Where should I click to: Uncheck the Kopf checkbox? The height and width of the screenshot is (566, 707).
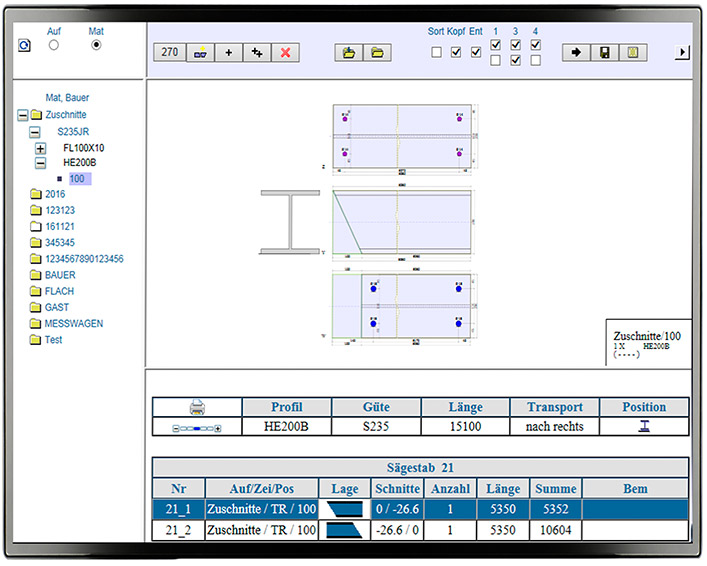(x=456, y=52)
